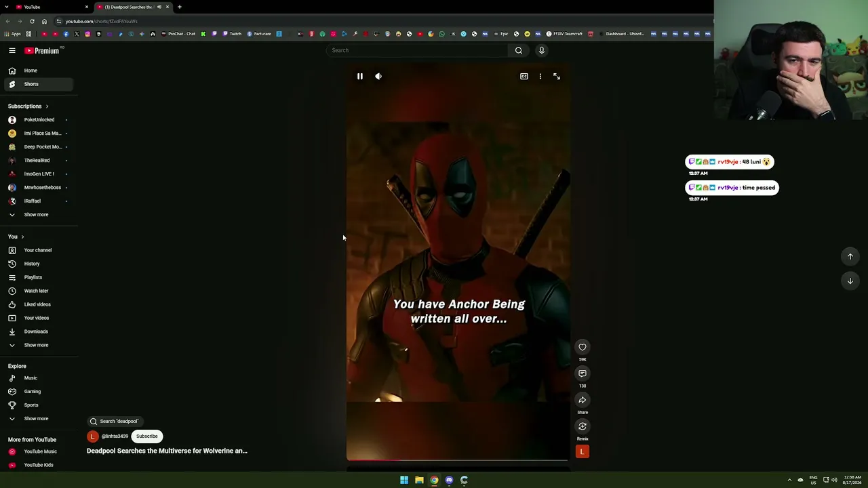Open the @linhta3439 channel avatar

coord(93,436)
